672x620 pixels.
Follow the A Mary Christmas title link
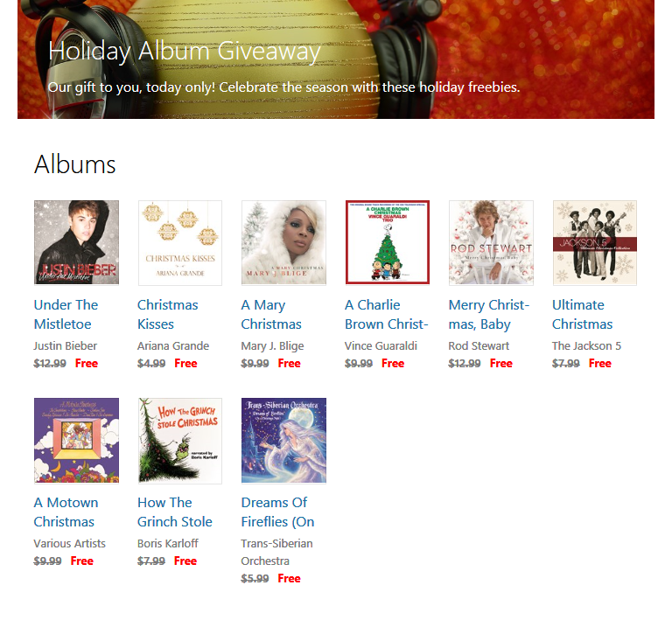[x=271, y=314]
